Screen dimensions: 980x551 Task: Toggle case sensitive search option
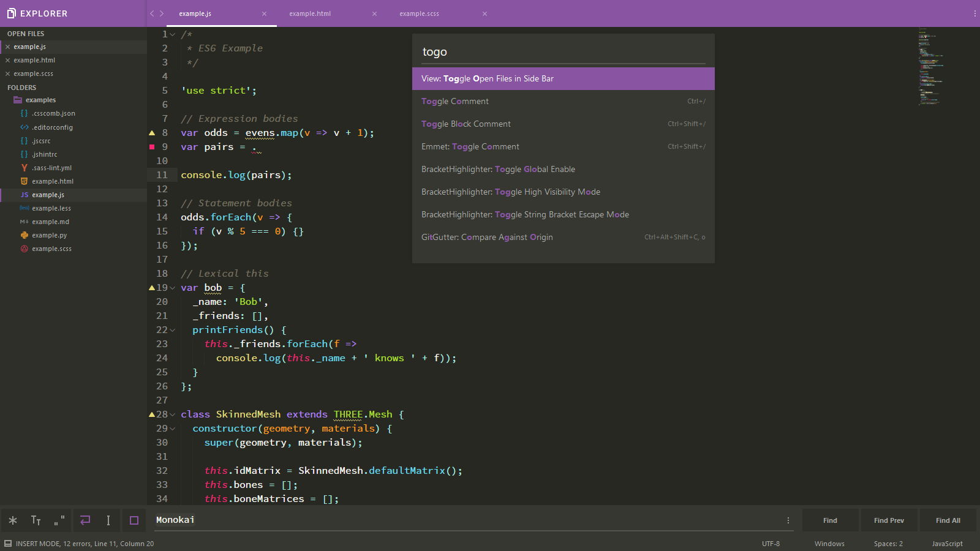[x=36, y=520]
